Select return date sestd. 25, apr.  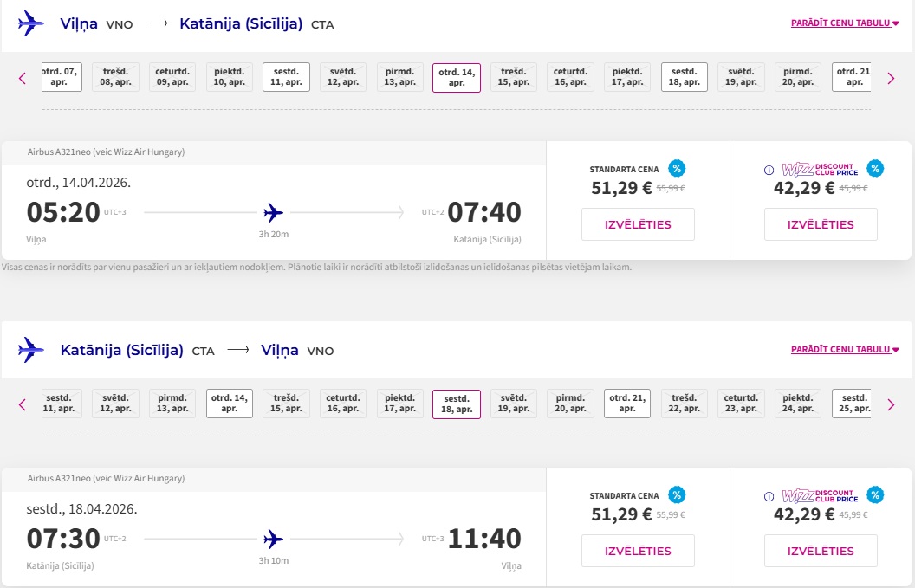tap(852, 404)
